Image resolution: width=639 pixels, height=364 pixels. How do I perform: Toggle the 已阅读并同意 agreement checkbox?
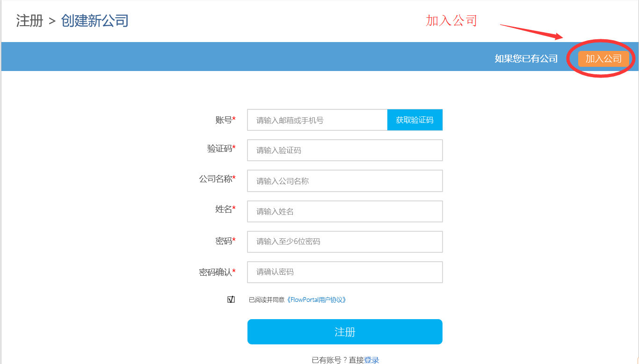point(231,300)
